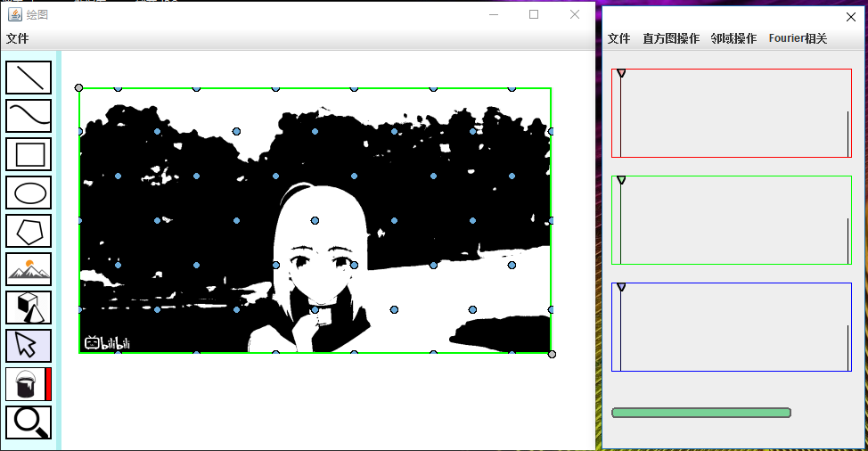Click the blue control point on girl's forehead
This screenshot has height=451, width=868.
(315, 221)
